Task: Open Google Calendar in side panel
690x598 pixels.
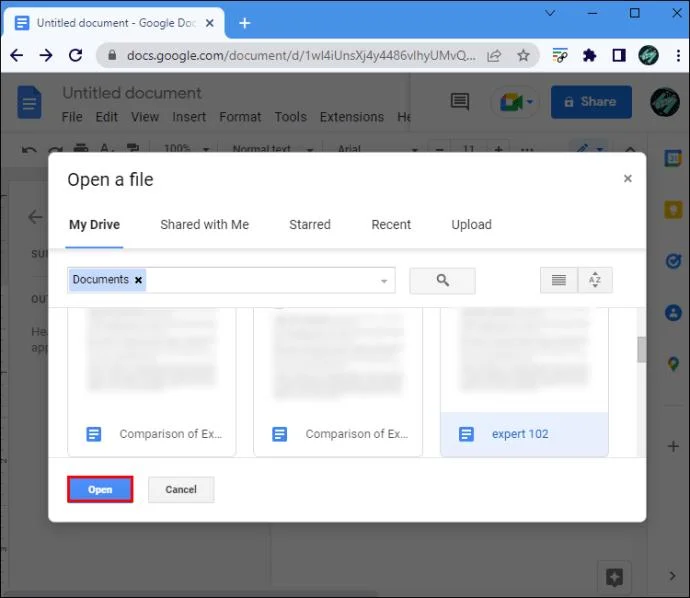Action: click(673, 158)
